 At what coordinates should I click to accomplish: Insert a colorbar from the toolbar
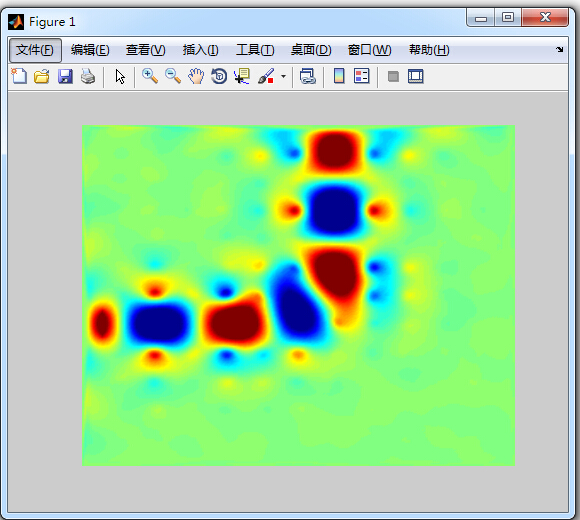point(339,77)
